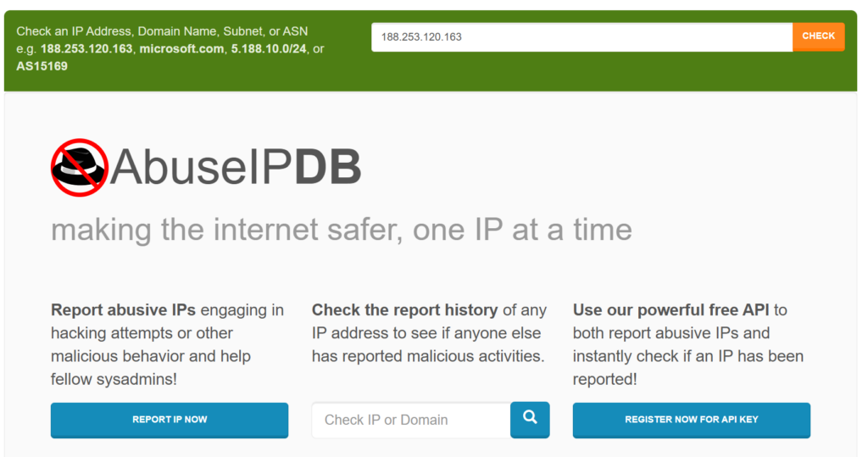This screenshot has width=868, height=457.
Task: Click the AbuseIPDB black hat logo icon
Action: click(80, 167)
